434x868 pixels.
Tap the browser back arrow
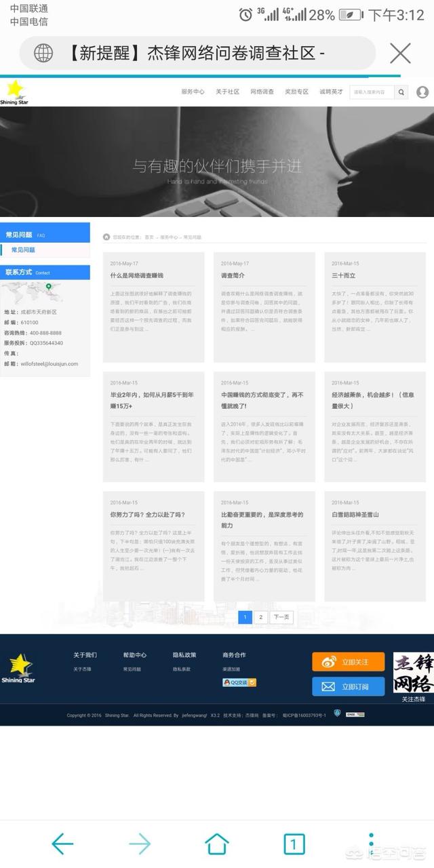62,844
